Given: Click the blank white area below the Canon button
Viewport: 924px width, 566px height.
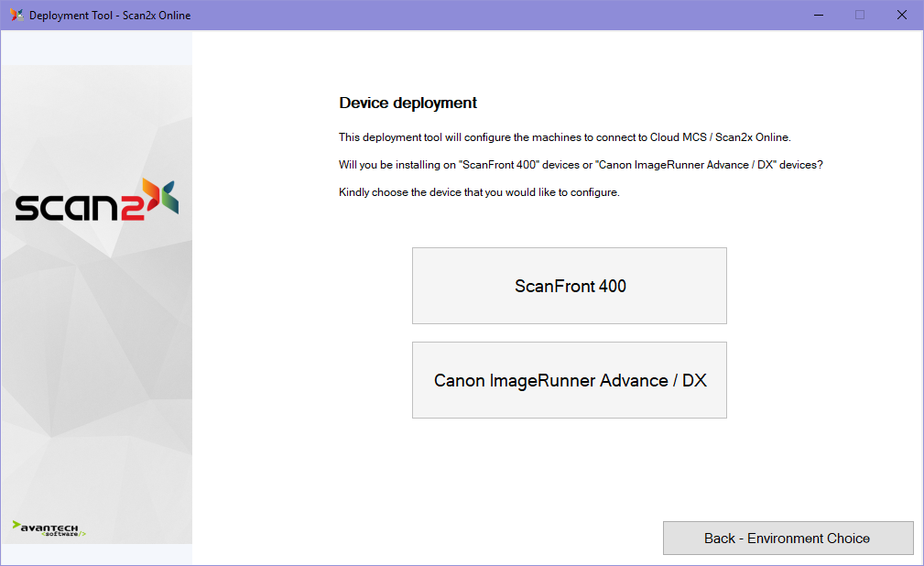Looking at the screenshot, I should pyautogui.click(x=569, y=467).
